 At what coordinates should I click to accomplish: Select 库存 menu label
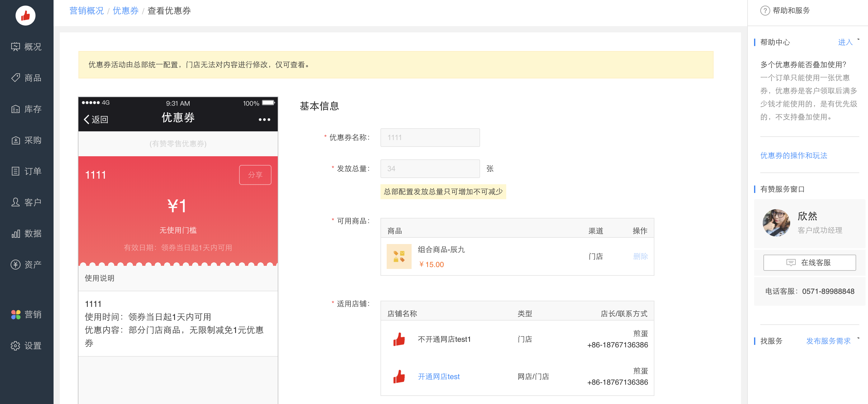(x=33, y=109)
